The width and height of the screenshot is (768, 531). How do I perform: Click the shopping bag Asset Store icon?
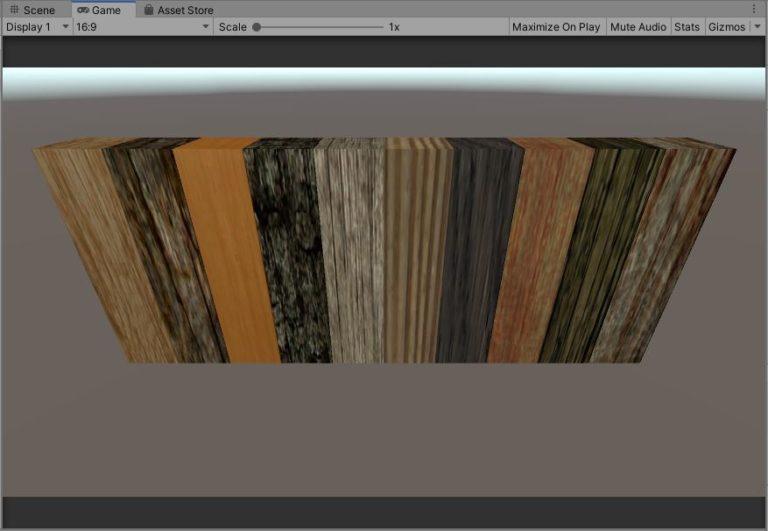(x=149, y=10)
